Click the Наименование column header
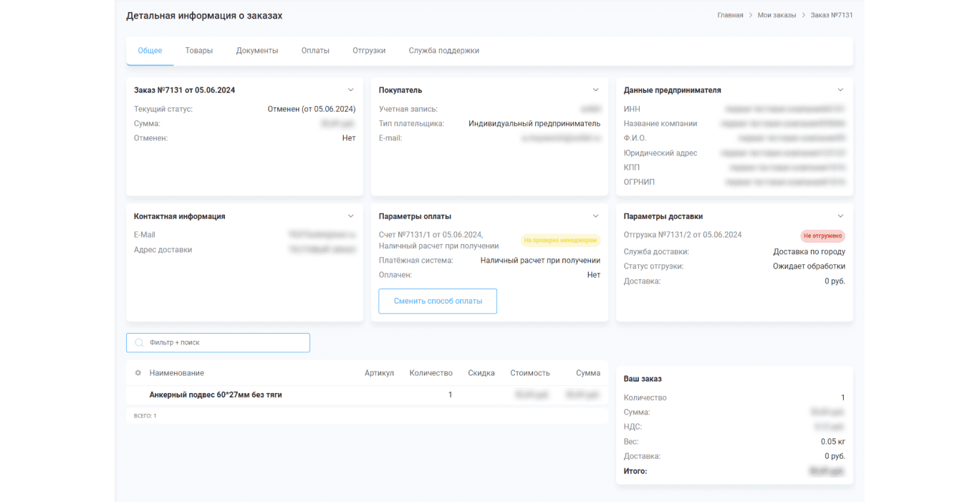 tap(177, 373)
